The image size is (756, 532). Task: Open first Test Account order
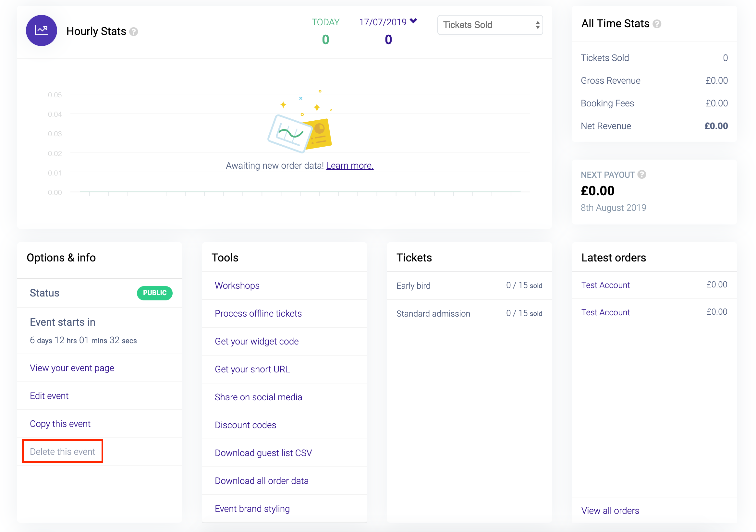(x=605, y=285)
